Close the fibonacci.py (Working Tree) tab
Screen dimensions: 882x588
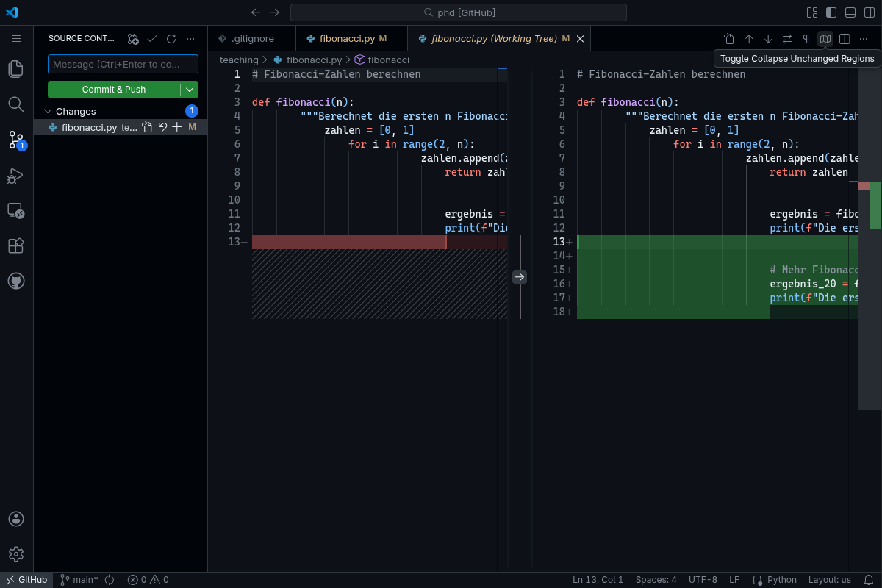(x=580, y=39)
